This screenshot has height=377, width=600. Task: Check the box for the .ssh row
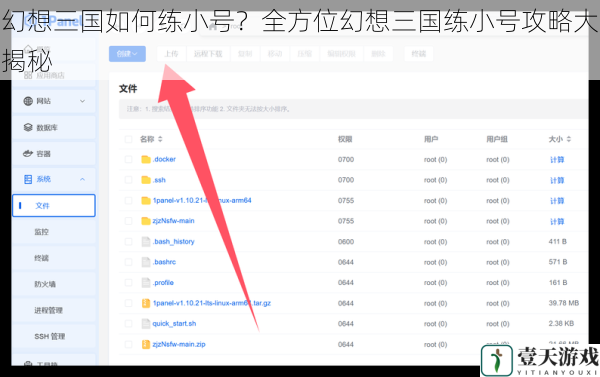point(129,180)
